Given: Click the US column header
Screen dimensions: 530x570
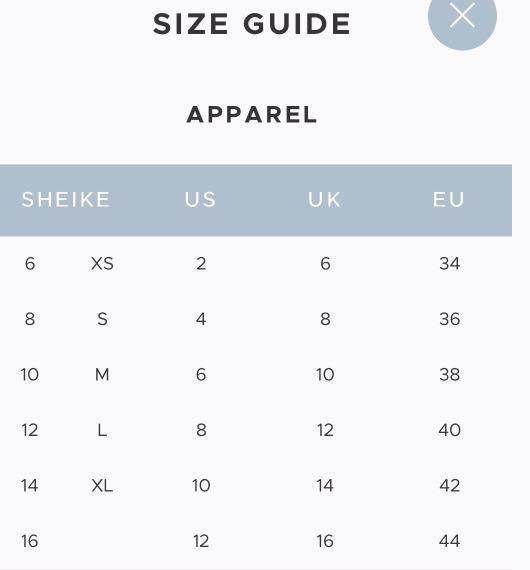Looking at the screenshot, I should [200, 199].
